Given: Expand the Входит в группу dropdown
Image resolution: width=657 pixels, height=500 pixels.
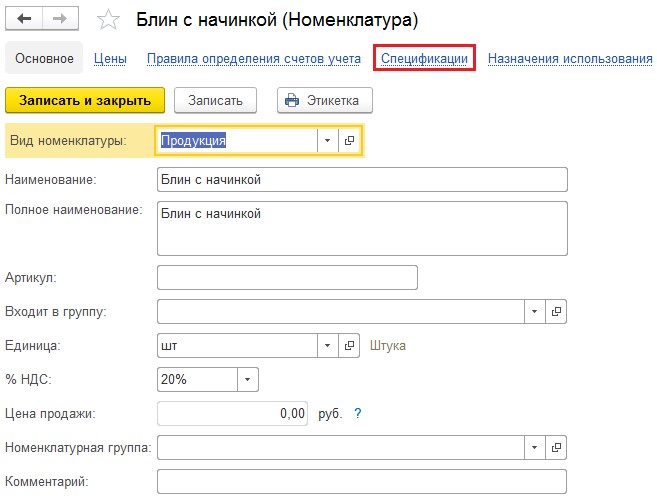Looking at the screenshot, I should (536, 312).
